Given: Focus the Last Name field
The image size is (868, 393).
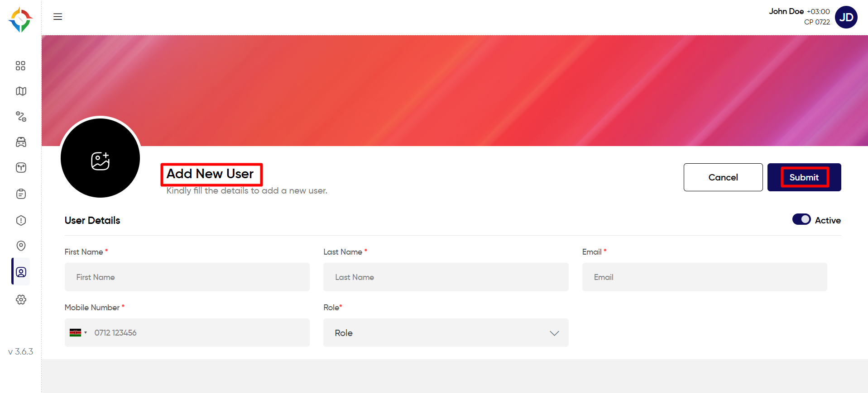Looking at the screenshot, I should (446, 277).
